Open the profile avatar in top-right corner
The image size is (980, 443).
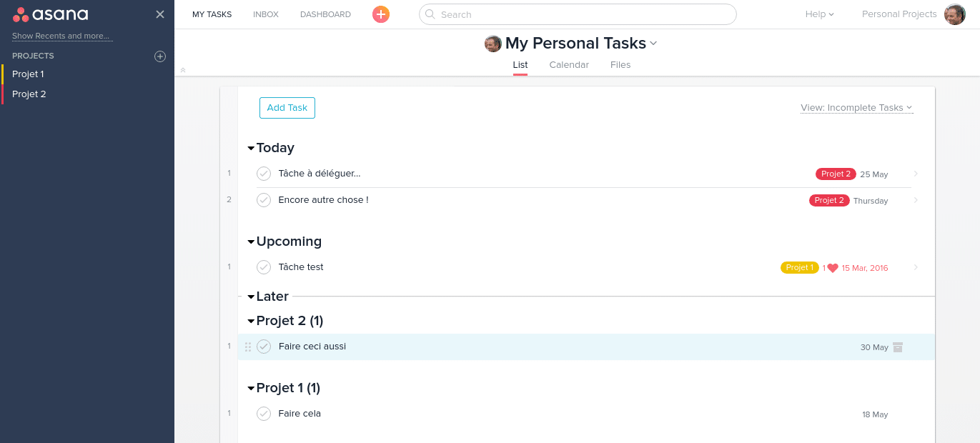(955, 14)
